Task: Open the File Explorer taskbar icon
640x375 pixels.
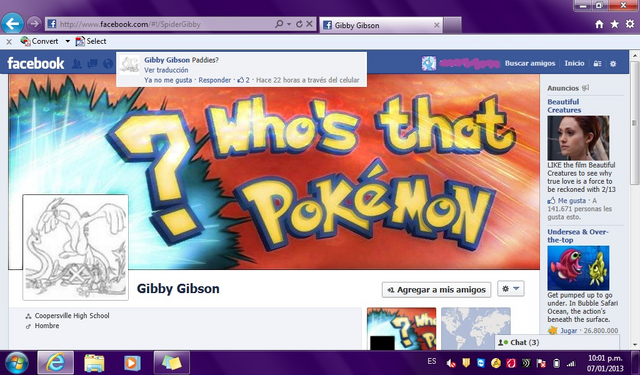Action: point(94,363)
